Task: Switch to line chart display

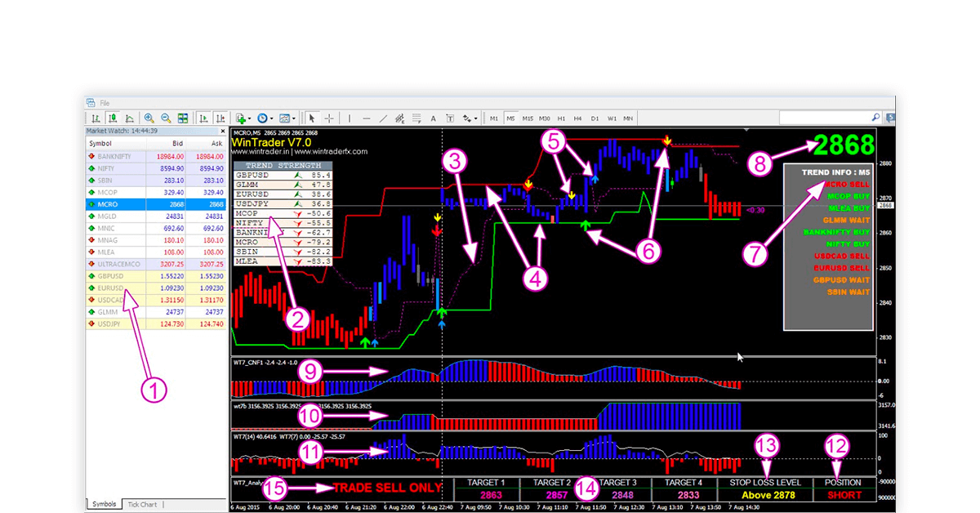Action: pyautogui.click(x=129, y=118)
